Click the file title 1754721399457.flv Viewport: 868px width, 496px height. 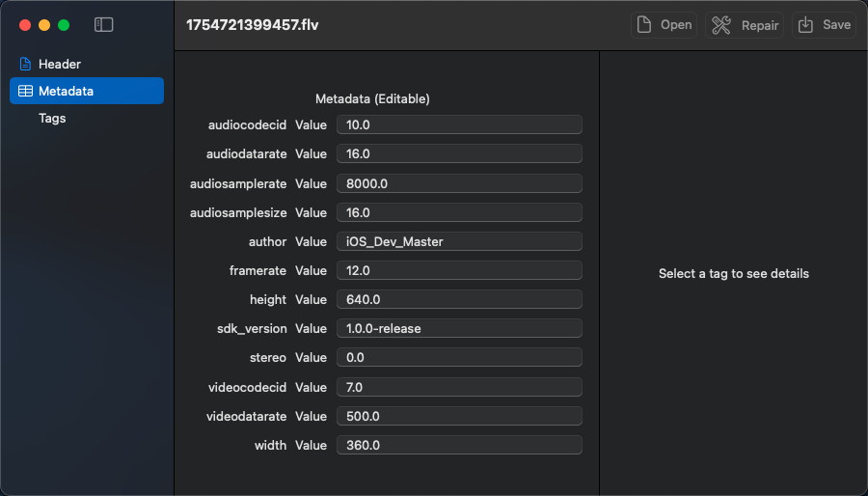pyautogui.click(x=252, y=25)
